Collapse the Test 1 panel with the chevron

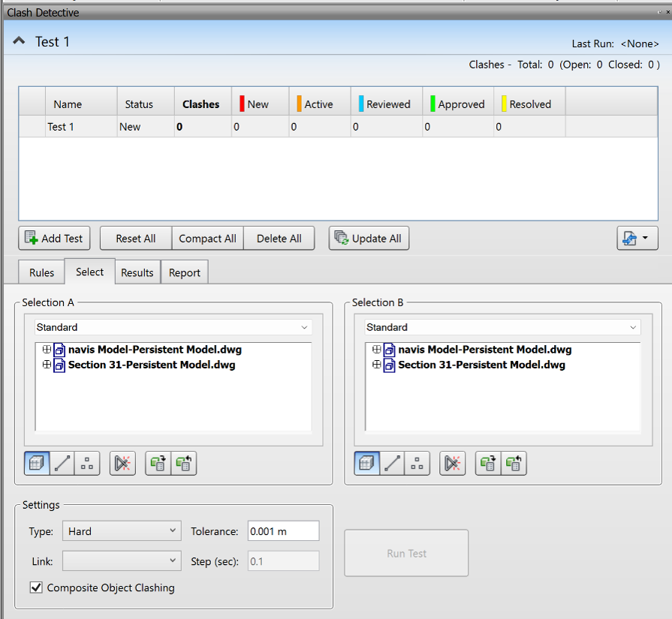[x=19, y=41]
